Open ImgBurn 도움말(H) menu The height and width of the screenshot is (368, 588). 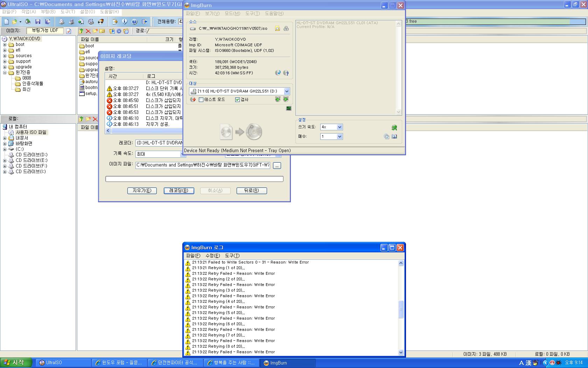point(274,13)
